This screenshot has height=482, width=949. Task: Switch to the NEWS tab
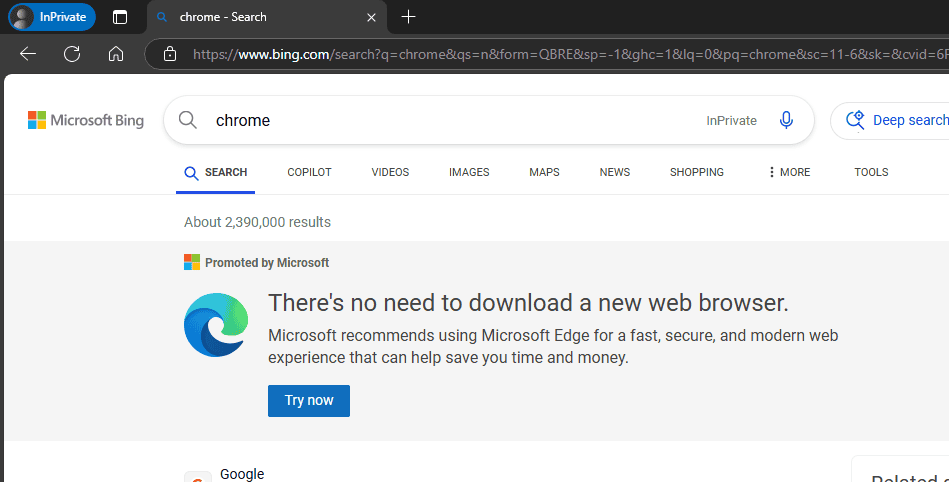point(615,173)
